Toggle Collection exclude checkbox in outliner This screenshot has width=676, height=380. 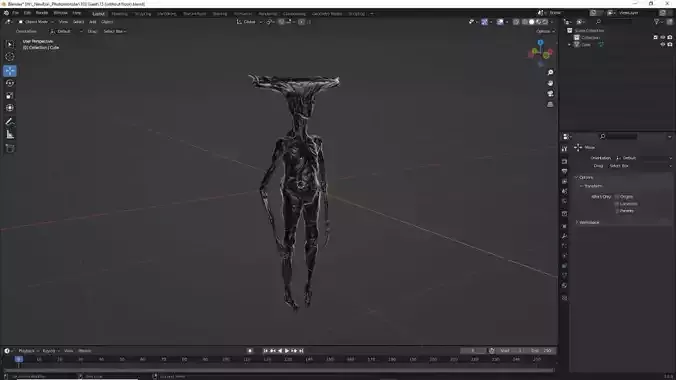(656, 38)
